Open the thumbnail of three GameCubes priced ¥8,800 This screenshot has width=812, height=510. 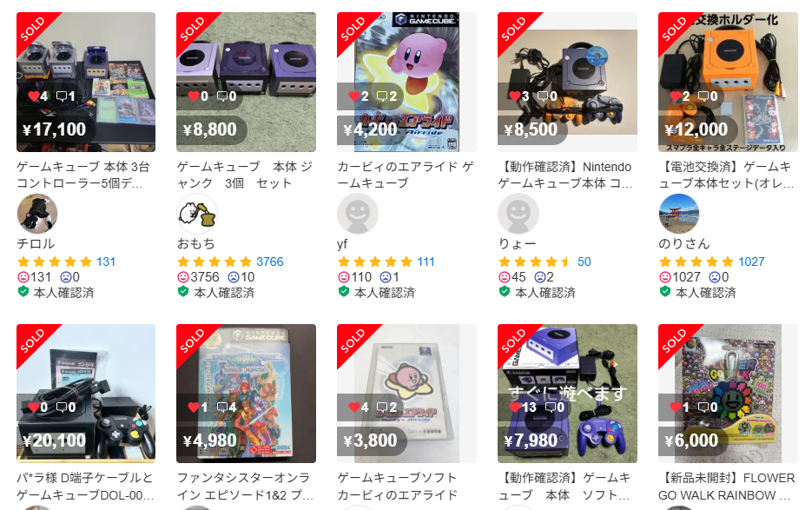(246, 82)
